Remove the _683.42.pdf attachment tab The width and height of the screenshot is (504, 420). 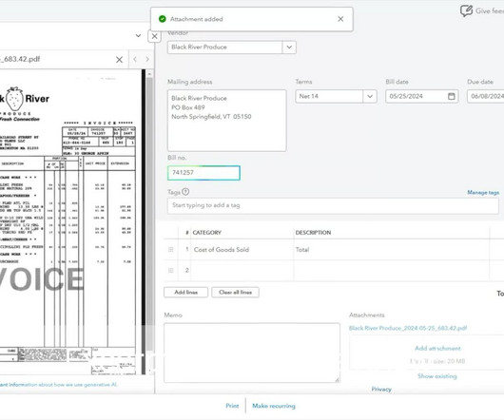119,60
